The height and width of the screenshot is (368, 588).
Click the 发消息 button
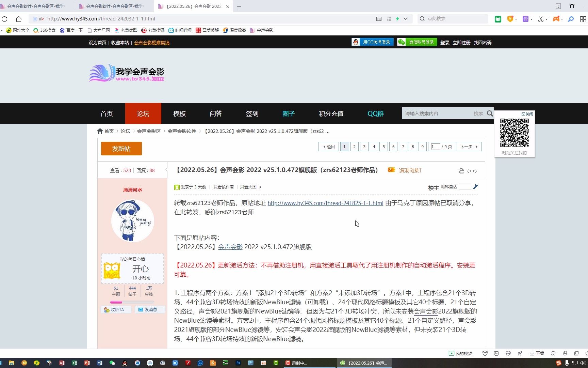tap(150, 310)
